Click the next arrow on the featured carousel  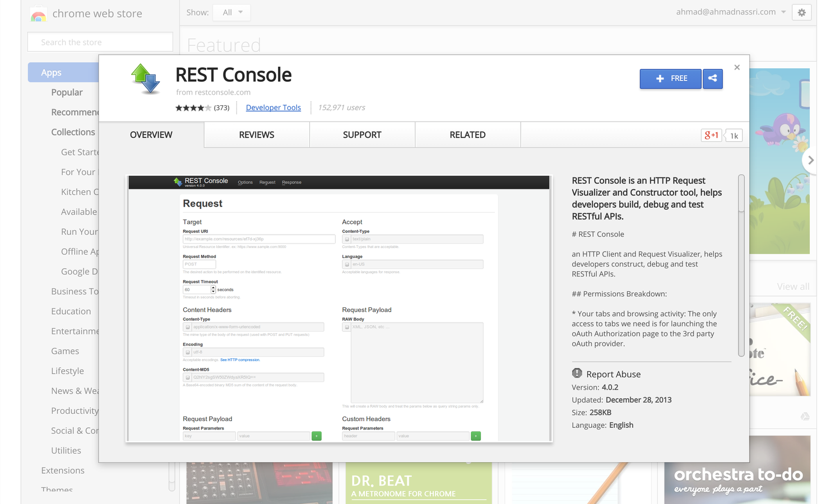coord(810,160)
